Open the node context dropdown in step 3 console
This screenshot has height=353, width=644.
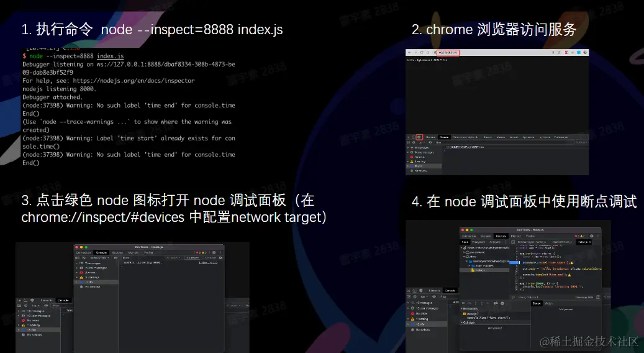click(x=100, y=258)
